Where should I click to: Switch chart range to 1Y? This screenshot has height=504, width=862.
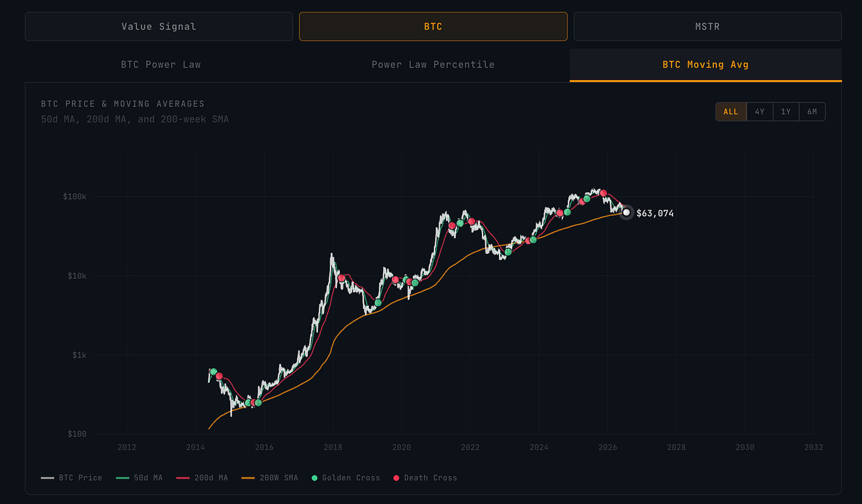pyautogui.click(x=786, y=112)
